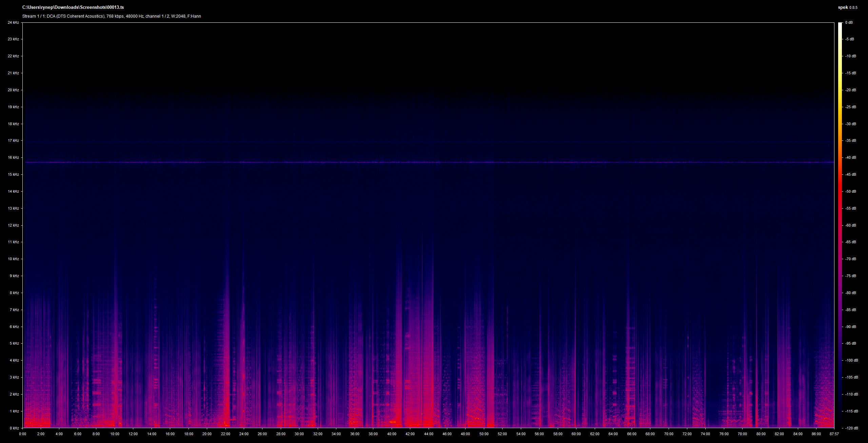Image resolution: width=868 pixels, height=443 pixels.
Task: Click the 10 kHz frequency axis label
Action: pos(13,259)
